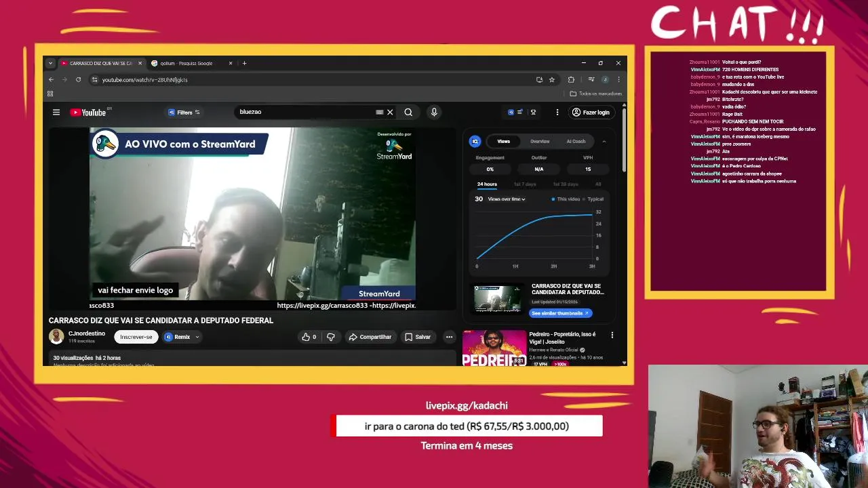Screen dimensions: 868x488
Task: Open media controls icon in browser toolbar
Action: tap(591, 79)
